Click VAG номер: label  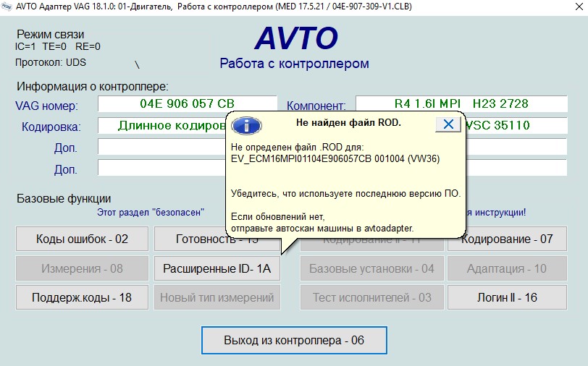pos(47,106)
